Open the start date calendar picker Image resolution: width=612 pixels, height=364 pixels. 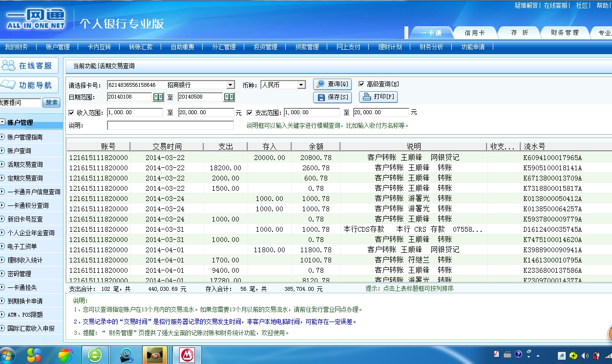[158, 97]
